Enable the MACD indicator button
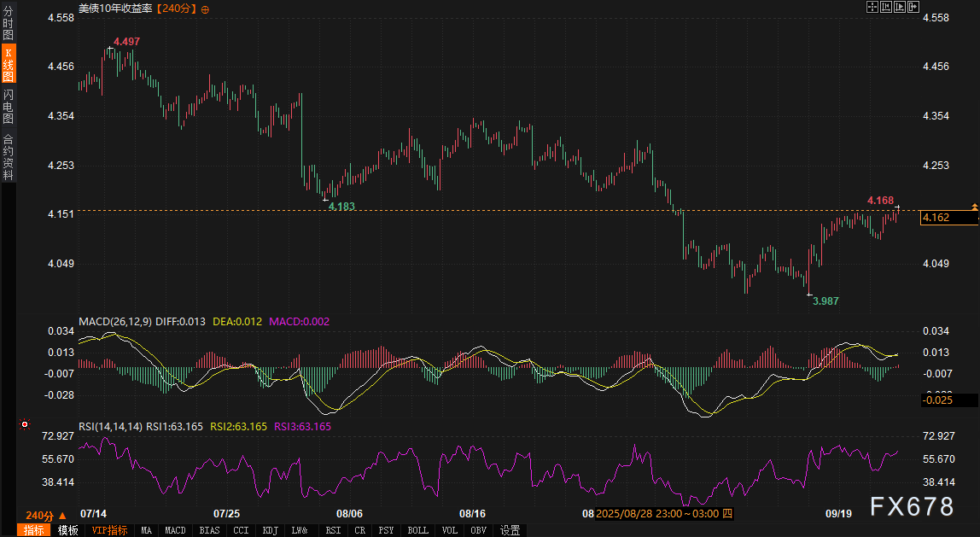The width and height of the screenshot is (980, 537). [x=175, y=530]
